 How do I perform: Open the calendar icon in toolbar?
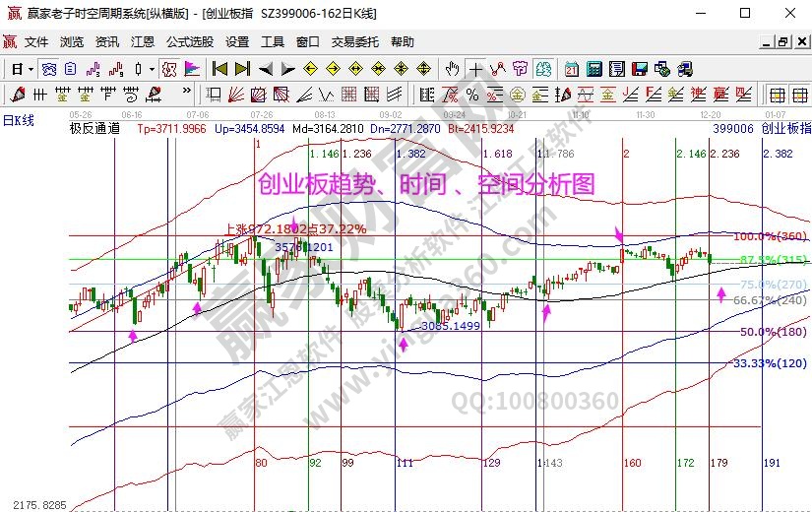572,69
